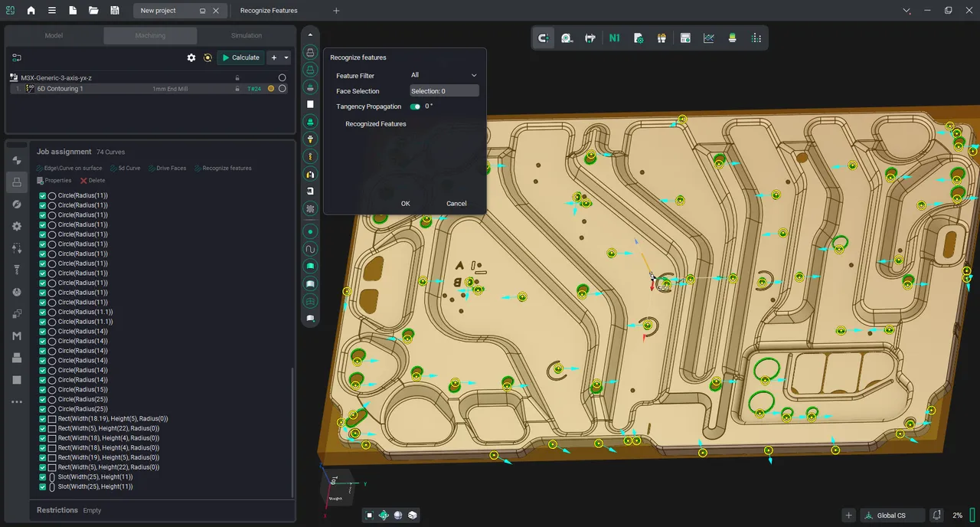Image resolution: width=980 pixels, height=527 pixels.
Task: Switch to the Machining tab
Action: tap(150, 35)
